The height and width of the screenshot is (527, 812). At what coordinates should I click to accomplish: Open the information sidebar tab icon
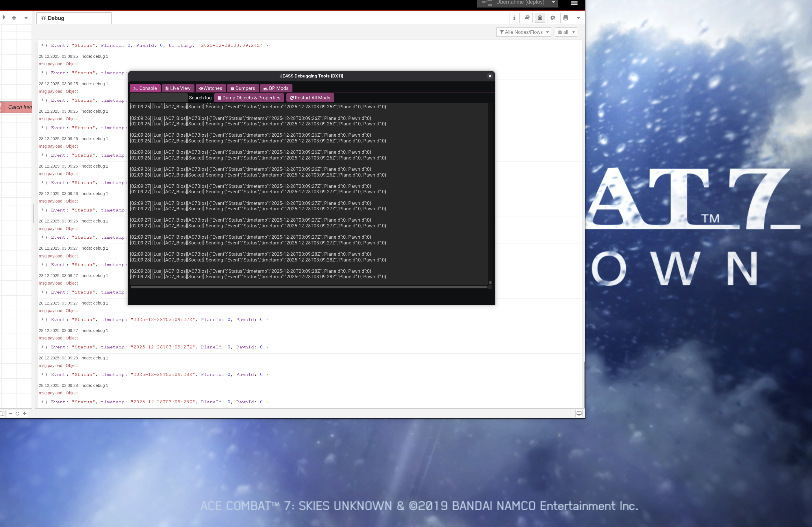514,18
